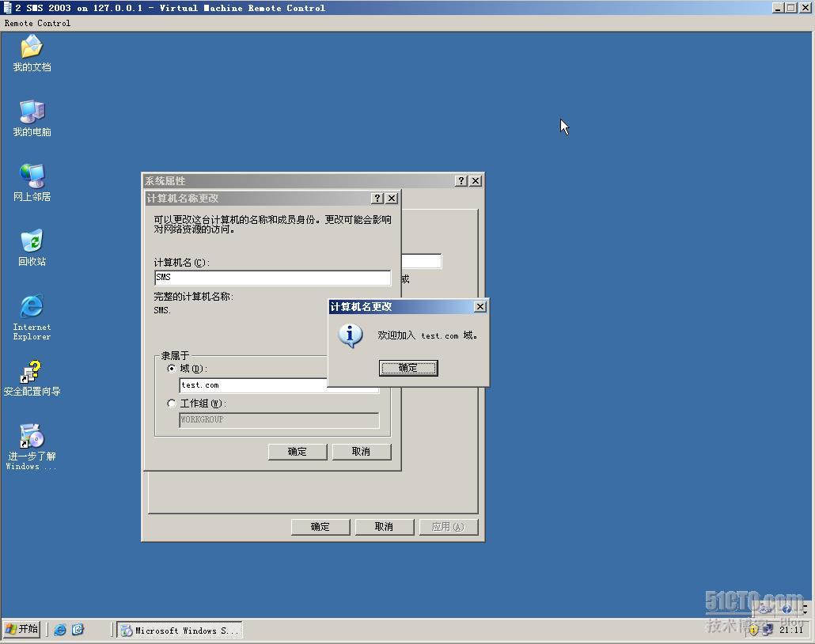Image resolution: width=815 pixels, height=644 pixels.
Task: Click the security shield tray icon
Action: (754, 630)
